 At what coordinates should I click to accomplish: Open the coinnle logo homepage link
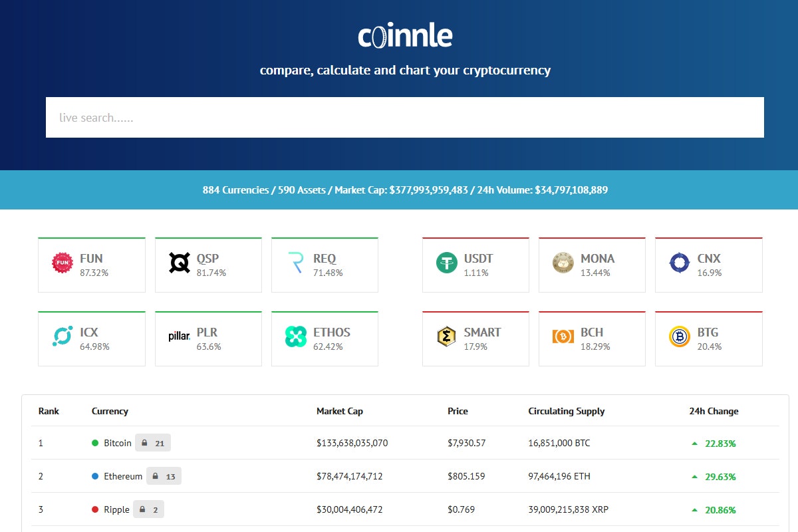click(x=404, y=35)
